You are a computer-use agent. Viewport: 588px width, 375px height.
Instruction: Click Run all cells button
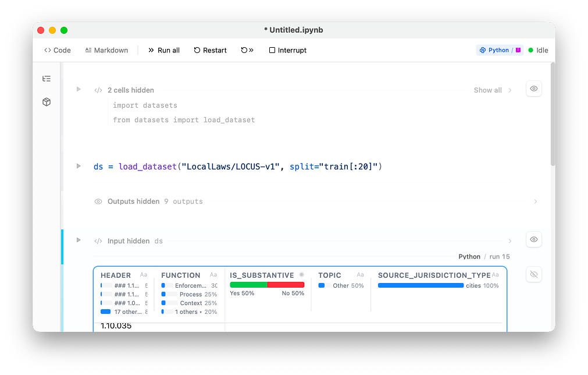(164, 50)
